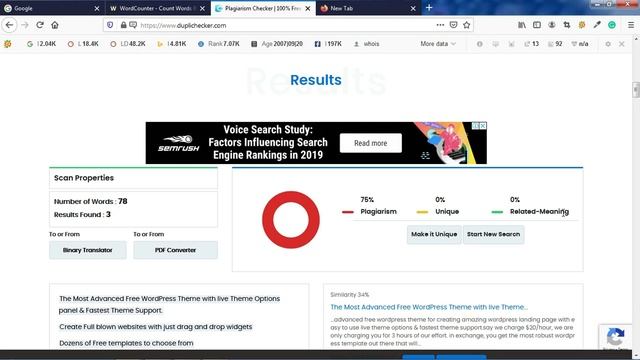
Task: Open Facebook likes 197K metric
Action: pyautogui.click(x=328, y=44)
